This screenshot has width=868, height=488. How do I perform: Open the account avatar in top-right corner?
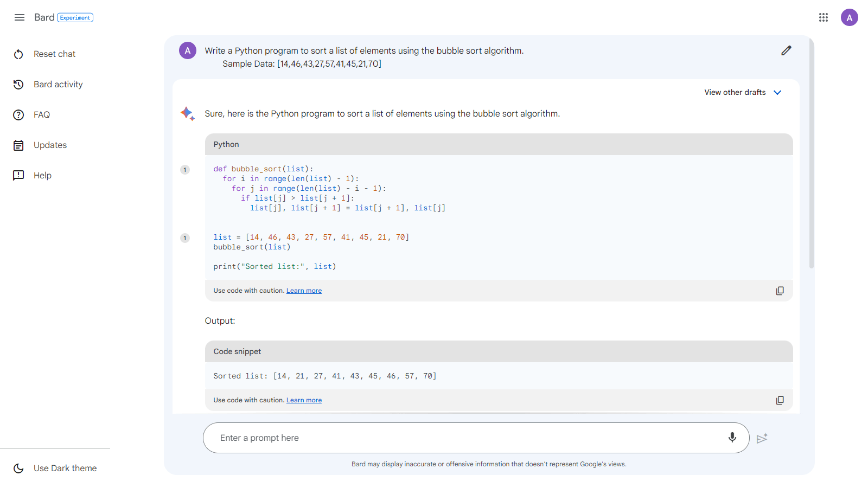tap(850, 17)
